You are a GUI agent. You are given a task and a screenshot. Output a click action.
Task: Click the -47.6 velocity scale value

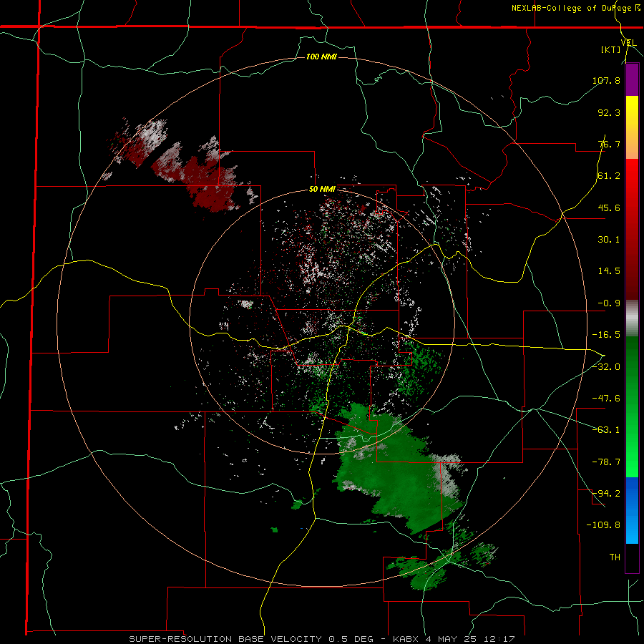[606, 399]
